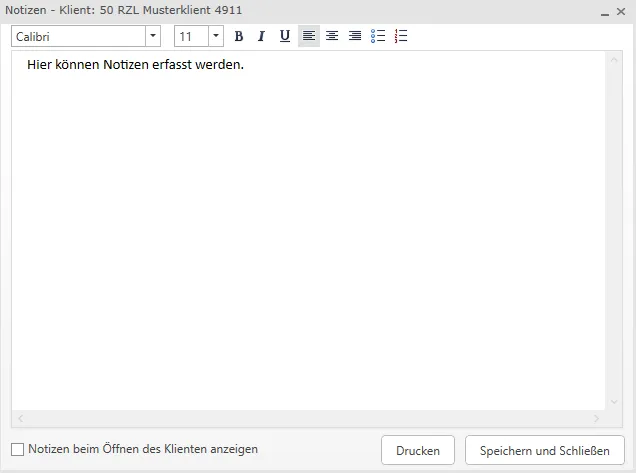Open the font size dropdown arrow
Image resolution: width=636 pixels, height=473 pixels.
pos(216,36)
